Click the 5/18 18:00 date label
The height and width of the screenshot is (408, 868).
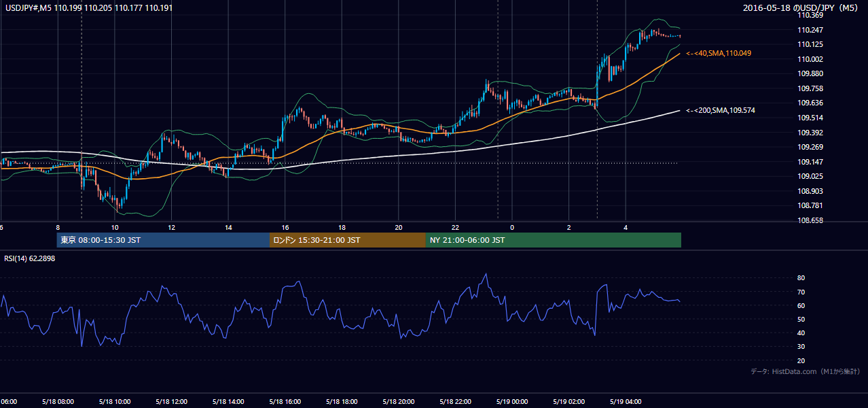[x=342, y=401]
